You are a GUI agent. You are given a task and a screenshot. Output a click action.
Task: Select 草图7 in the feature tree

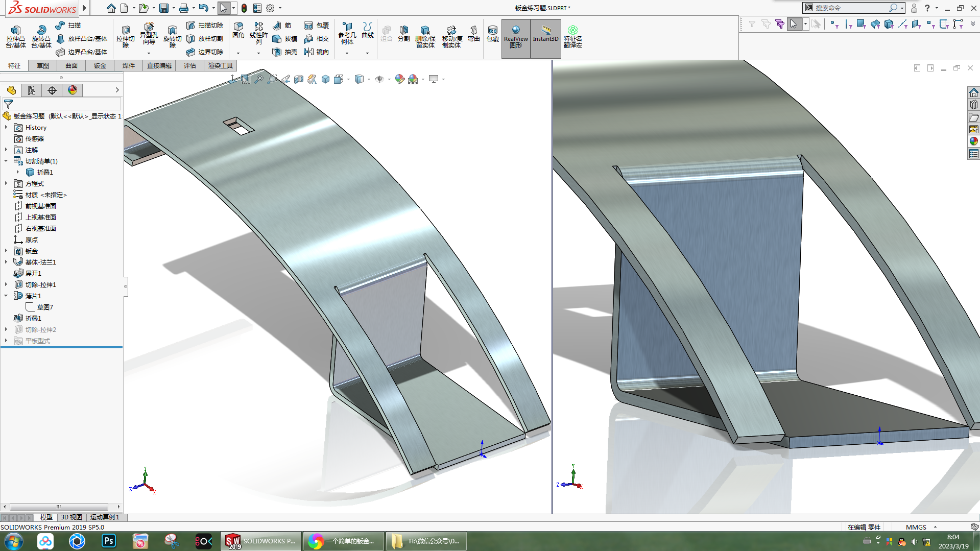click(x=45, y=307)
